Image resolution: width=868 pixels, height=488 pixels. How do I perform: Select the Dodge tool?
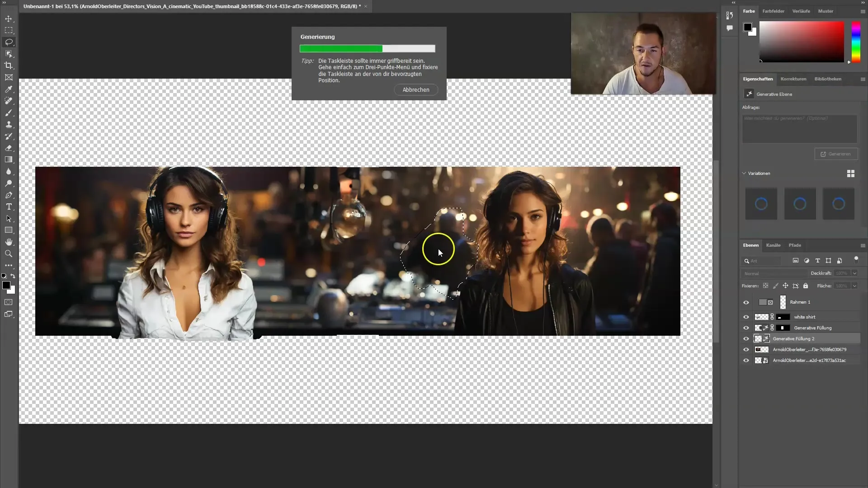(9, 183)
